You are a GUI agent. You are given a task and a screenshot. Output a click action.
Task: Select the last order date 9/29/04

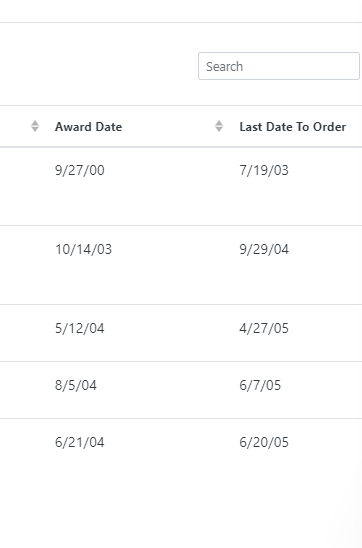[264, 249]
